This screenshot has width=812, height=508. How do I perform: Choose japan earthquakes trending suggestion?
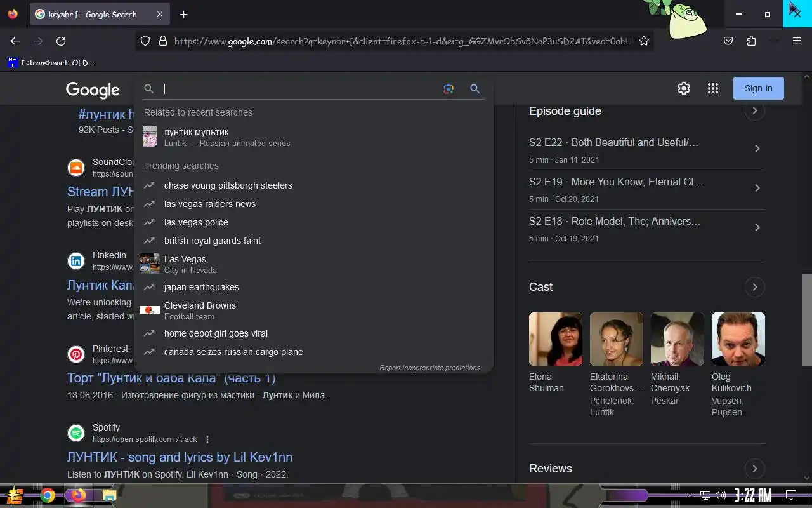(313, 287)
